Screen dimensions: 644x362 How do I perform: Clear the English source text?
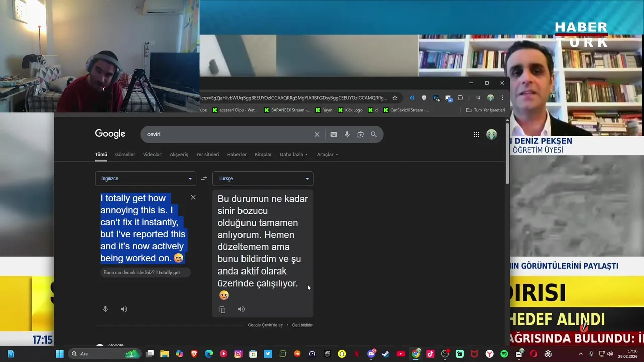pos(193,197)
